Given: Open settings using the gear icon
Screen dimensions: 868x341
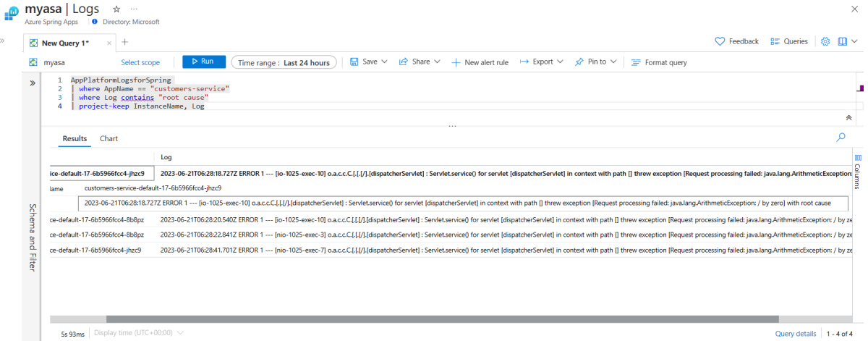Looking at the screenshot, I should pyautogui.click(x=825, y=41).
